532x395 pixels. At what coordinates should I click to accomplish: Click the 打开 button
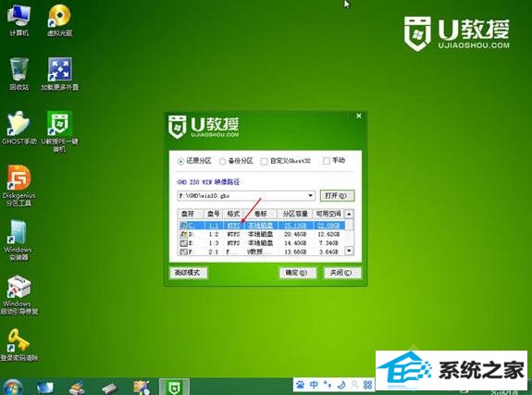[x=337, y=196]
